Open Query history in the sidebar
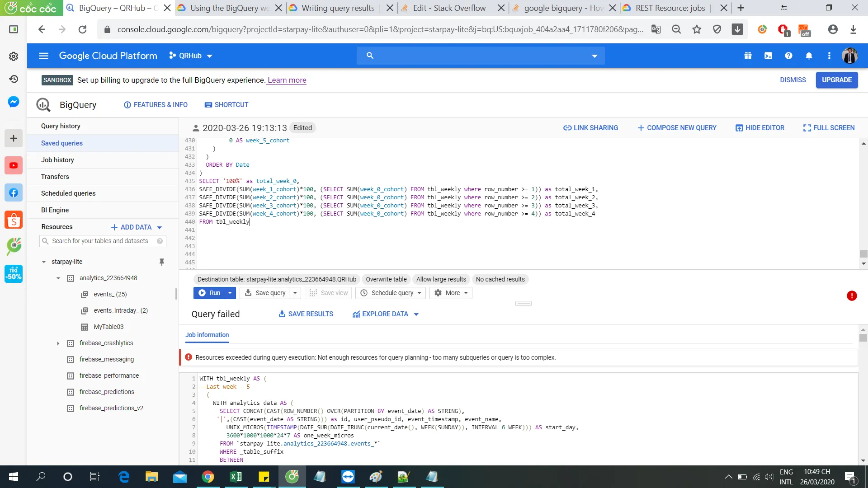 pyautogui.click(x=61, y=126)
